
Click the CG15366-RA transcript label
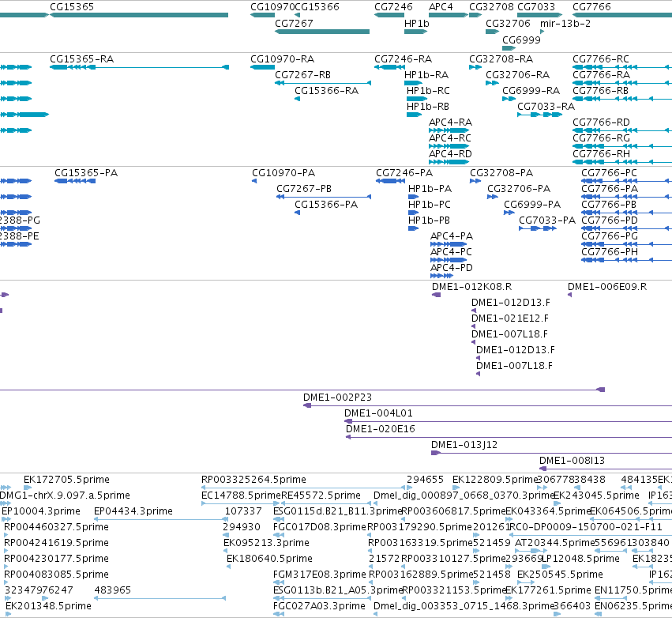(x=326, y=91)
